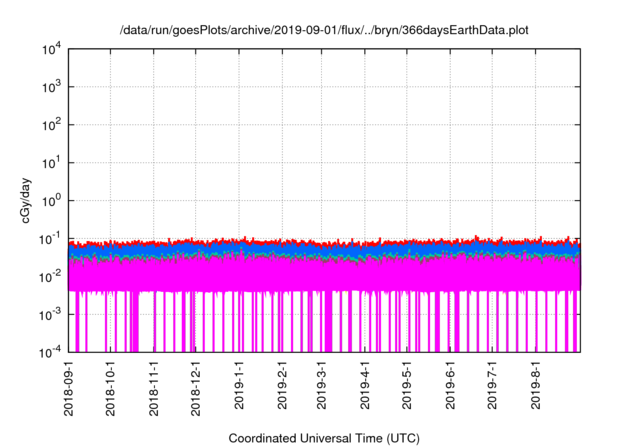The width and height of the screenshot is (640, 448).
Task: Click the 2019-3-1 date label
Action: tap(322, 384)
